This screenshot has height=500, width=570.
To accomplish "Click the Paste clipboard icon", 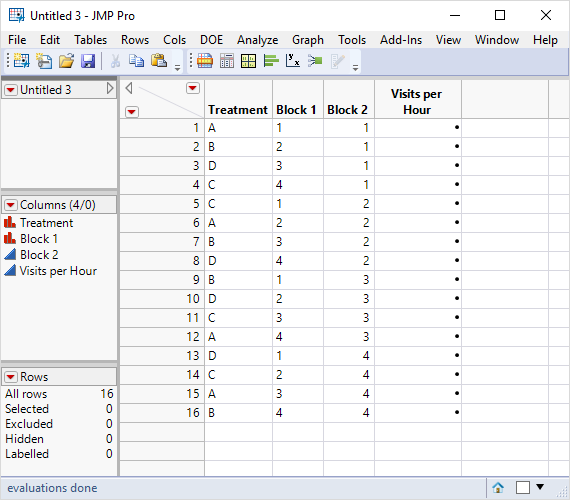I will pos(159,61).
